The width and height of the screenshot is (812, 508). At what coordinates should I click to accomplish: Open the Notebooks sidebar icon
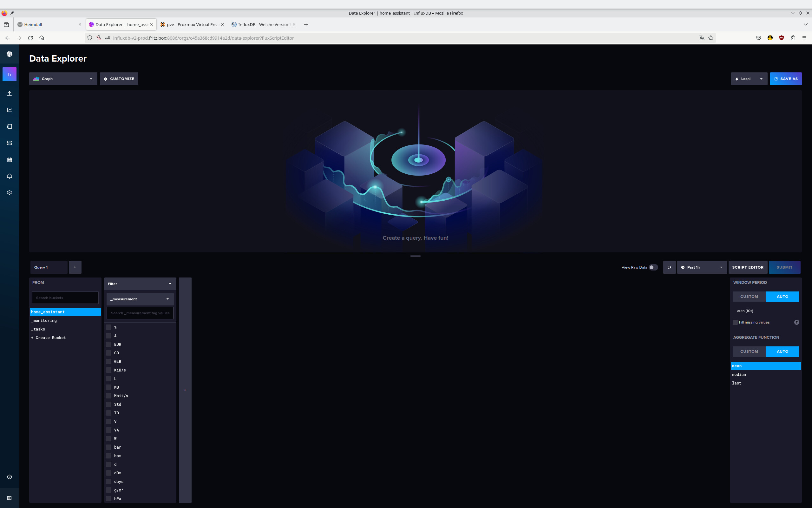(x=10, y=126)
